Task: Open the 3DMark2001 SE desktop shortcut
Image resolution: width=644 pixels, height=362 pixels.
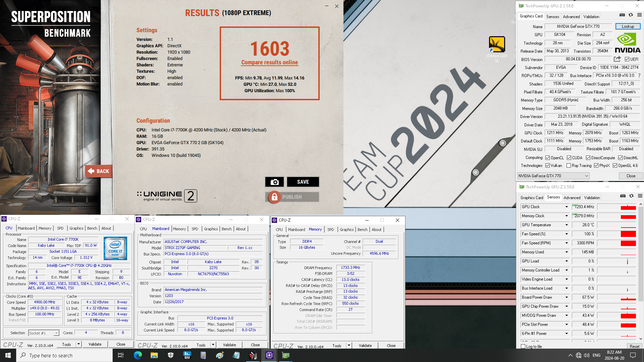Action: pyautogui.click(x=497, y=49)
